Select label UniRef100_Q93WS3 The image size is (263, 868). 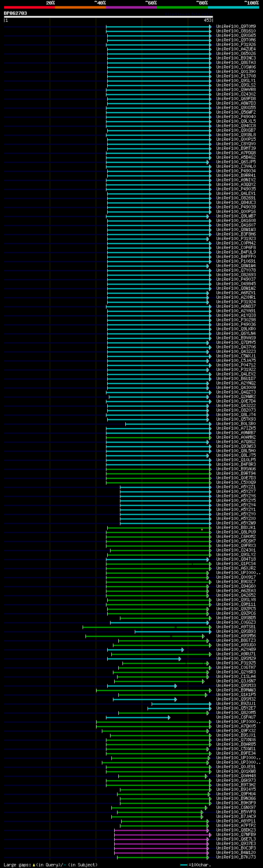(x=236, y=446)
